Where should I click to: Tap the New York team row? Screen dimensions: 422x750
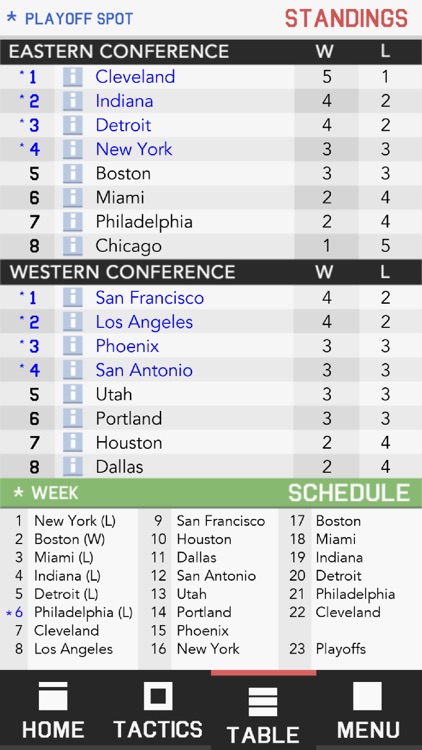211,149
